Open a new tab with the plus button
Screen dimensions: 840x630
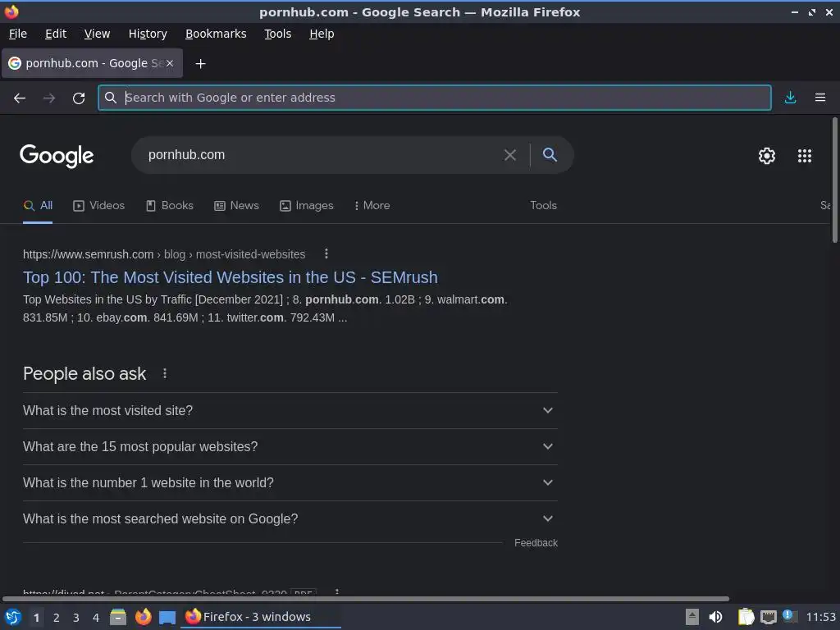[200, 64]
